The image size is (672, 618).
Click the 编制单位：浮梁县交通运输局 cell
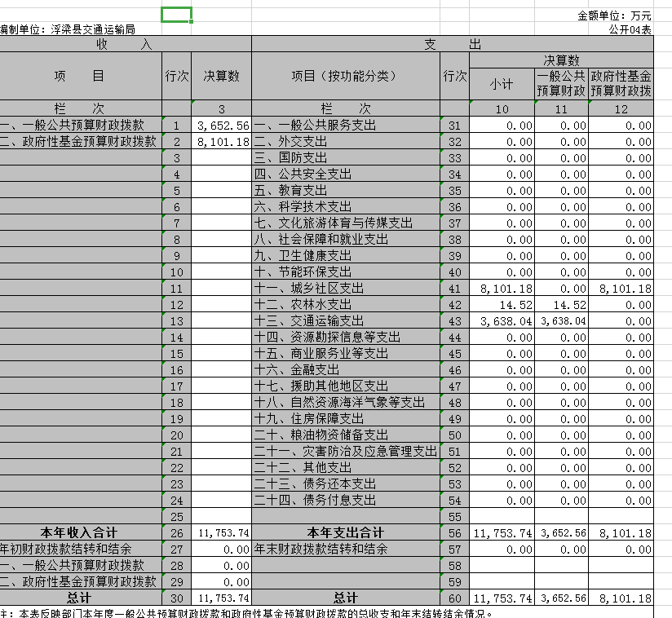click(x=68, y=29)
